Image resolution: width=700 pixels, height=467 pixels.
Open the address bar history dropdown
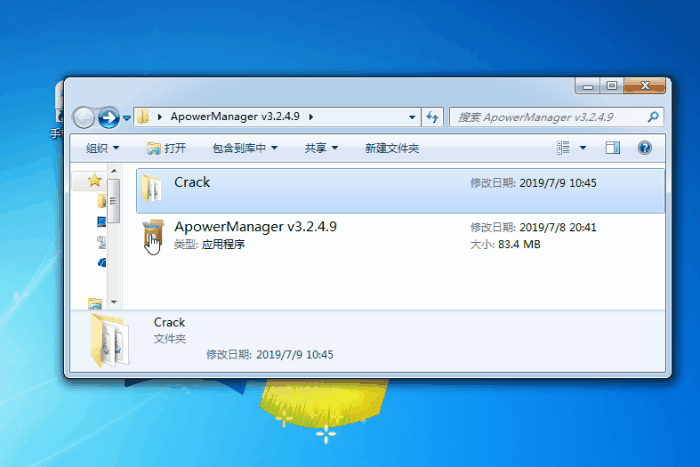[x=412, y=117]
